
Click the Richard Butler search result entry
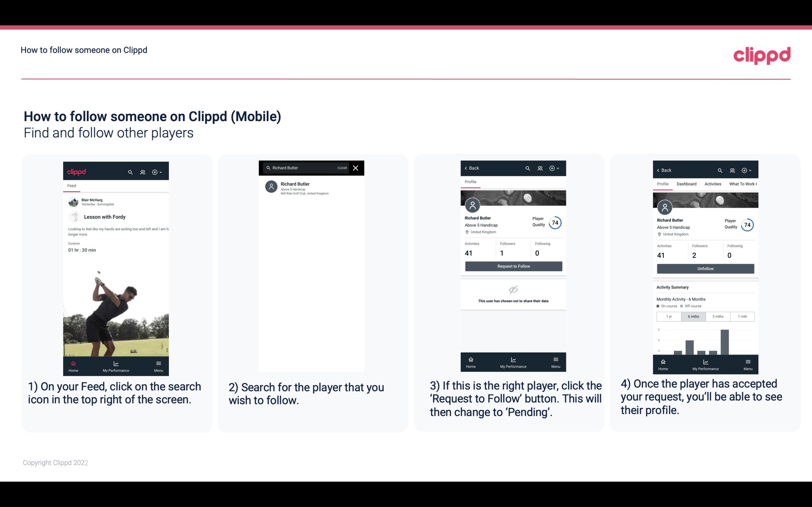pyautogui.click(x=313, y=188)
